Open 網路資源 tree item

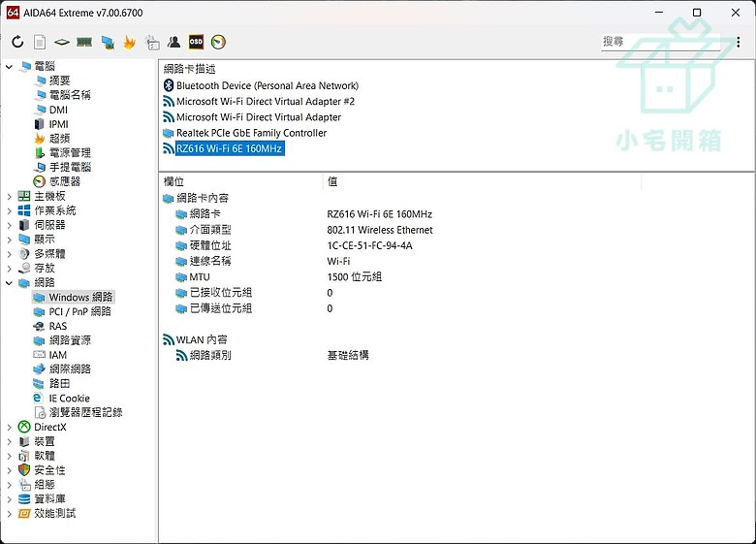click(70, 340)
